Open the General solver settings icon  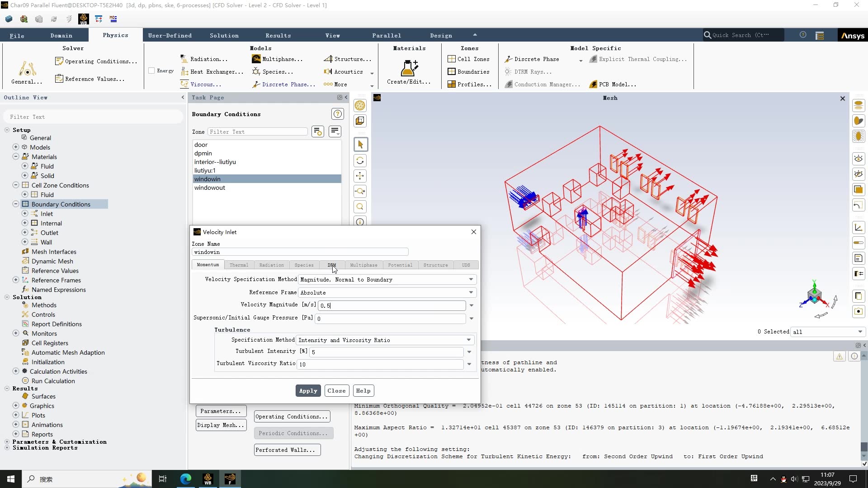click(27, 69)
